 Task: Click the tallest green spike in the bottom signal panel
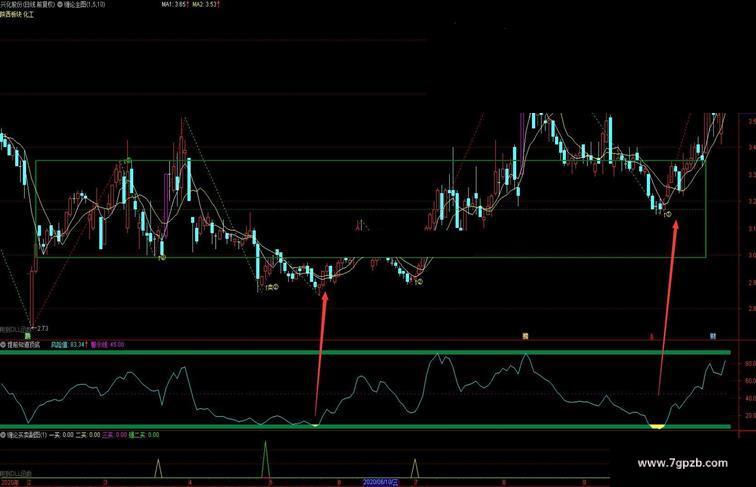tap(265, 459)
